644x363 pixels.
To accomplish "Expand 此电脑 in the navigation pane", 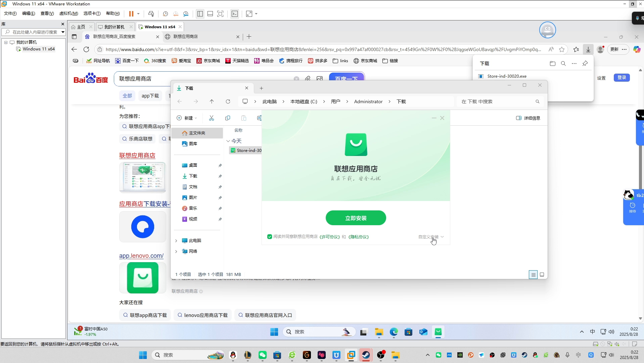I will pos(176,241).
